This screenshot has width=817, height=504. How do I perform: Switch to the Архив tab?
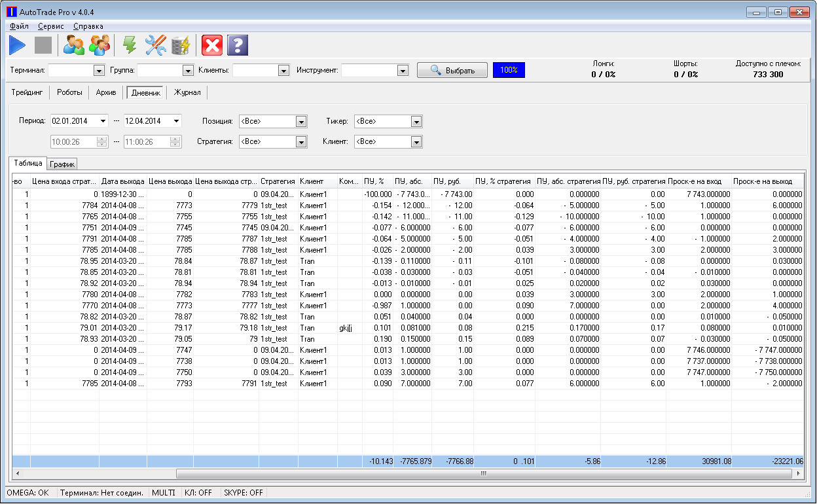(106, 92)
